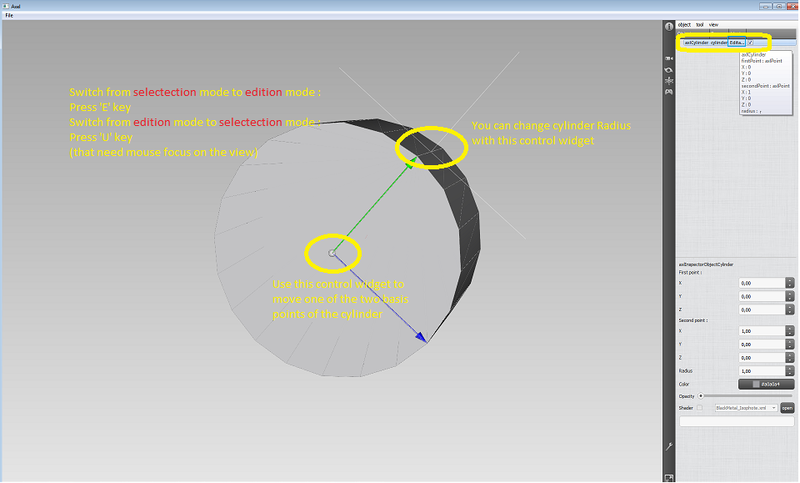
Task: Open the tool menu
Action: 700,24
